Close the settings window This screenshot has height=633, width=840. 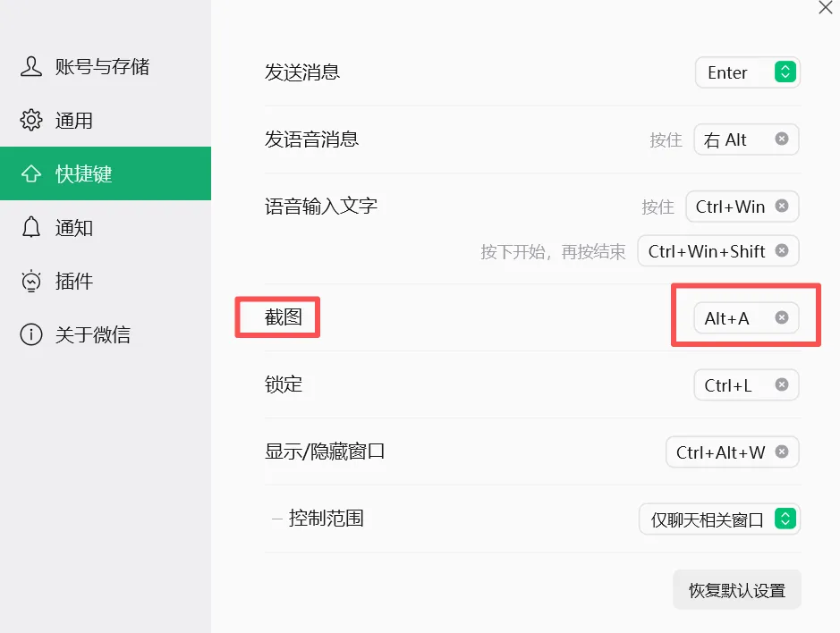click(x=825, y=7)
